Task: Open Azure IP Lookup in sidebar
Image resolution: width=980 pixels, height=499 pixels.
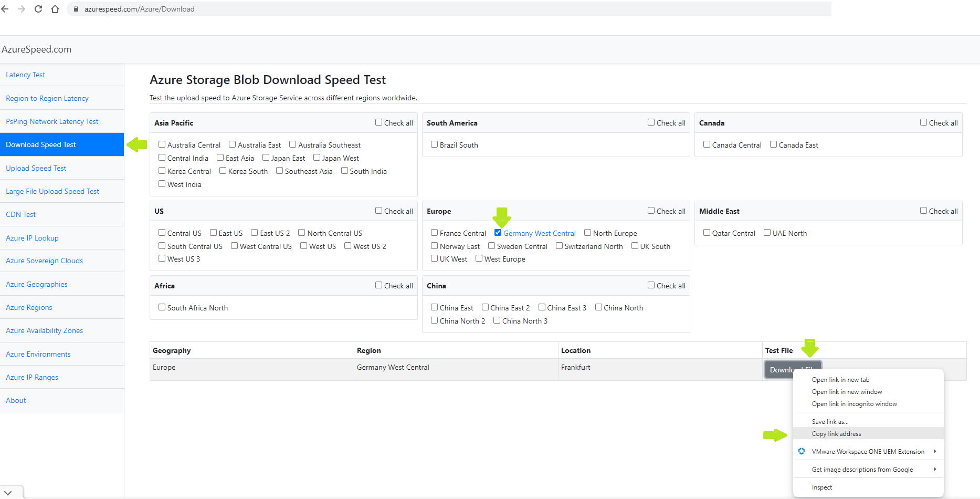Action: click(x=32, y=238)
